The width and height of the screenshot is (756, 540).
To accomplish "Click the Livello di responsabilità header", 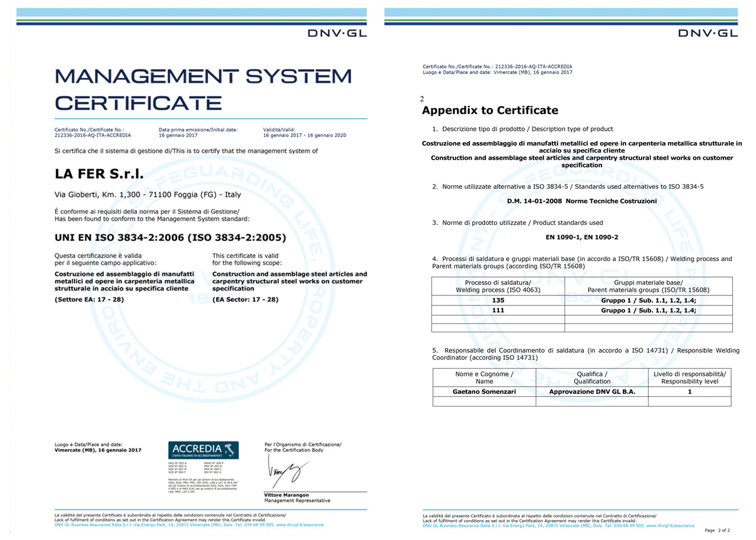I will click(690, 378).
